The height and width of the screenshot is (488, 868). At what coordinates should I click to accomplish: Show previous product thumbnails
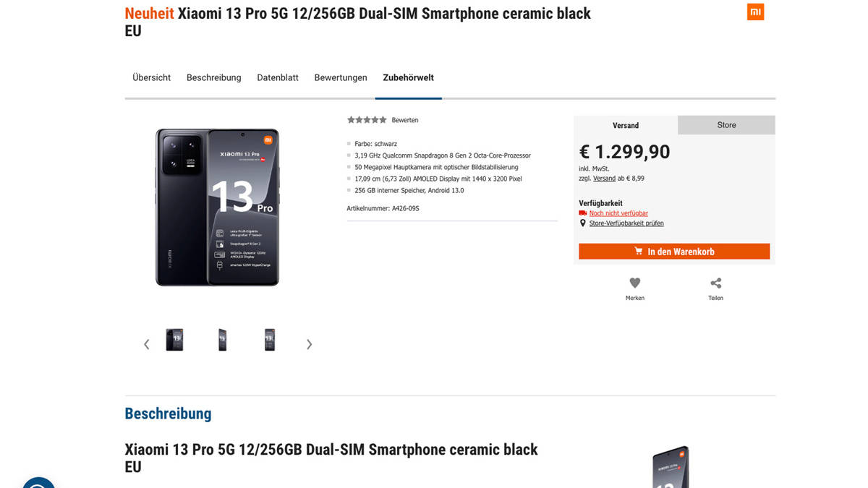[x=146, y=344]
